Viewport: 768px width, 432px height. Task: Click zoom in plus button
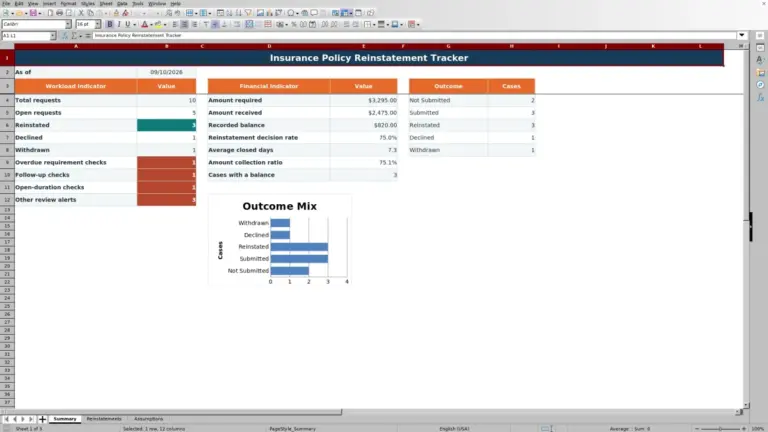tap(744, 429)
